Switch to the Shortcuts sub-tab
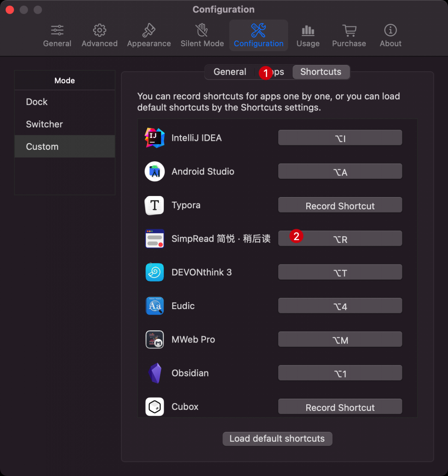The image size is (448, 476). 321,72
